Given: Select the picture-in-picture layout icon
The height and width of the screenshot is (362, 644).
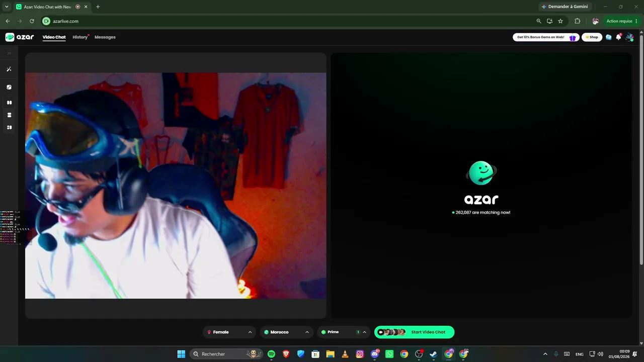Looking at the screenshot, I should click(x=9, y=128).
